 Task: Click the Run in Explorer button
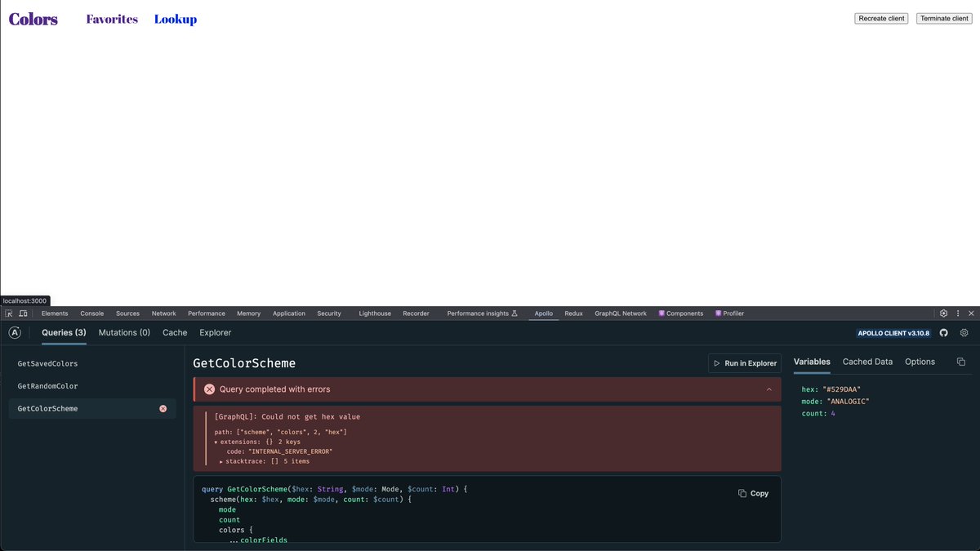coord(744,363)
